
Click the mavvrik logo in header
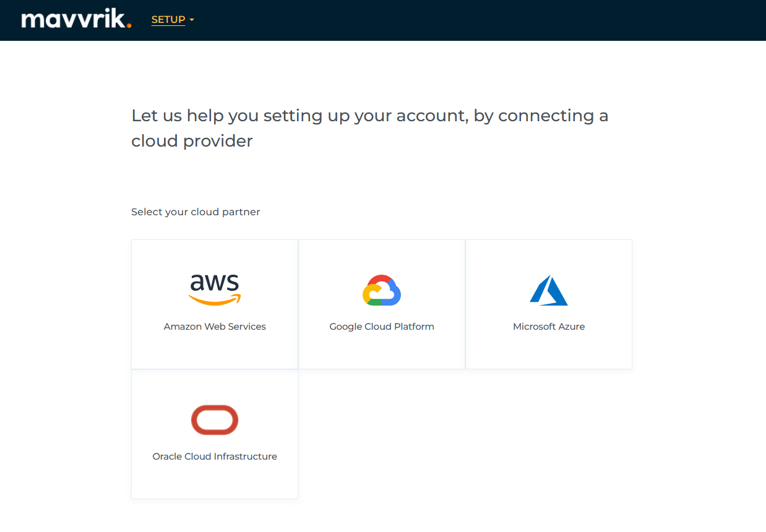[x=76, y=20]
